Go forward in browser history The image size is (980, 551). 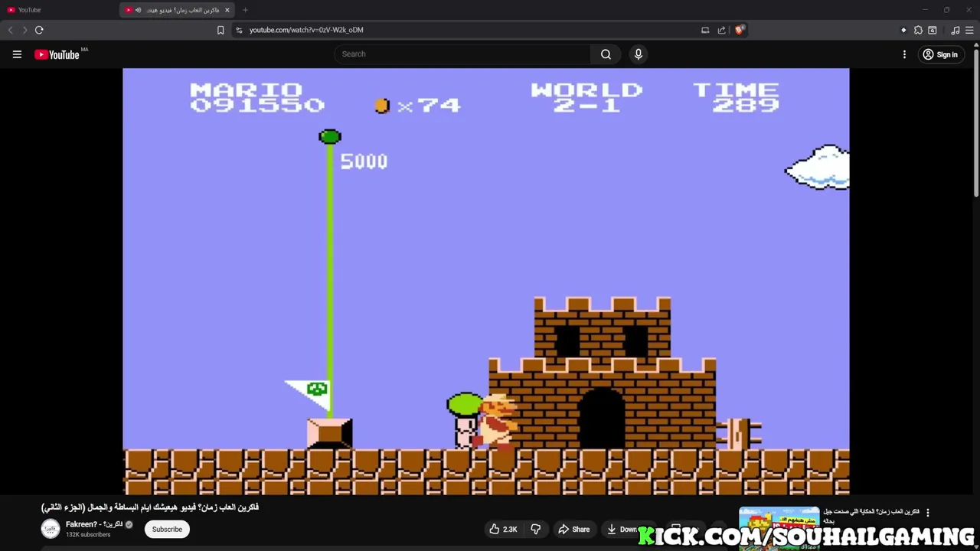(24, 30)
